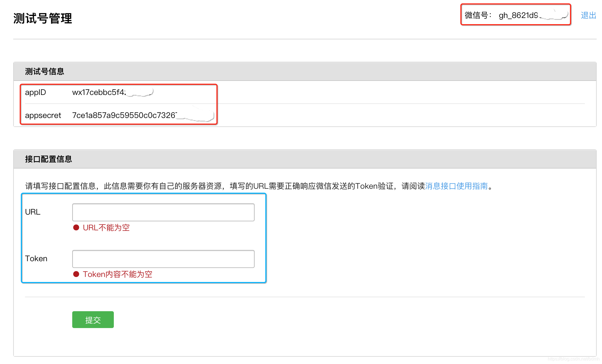
Task: Click the Token field label
Action: point(36,259)
